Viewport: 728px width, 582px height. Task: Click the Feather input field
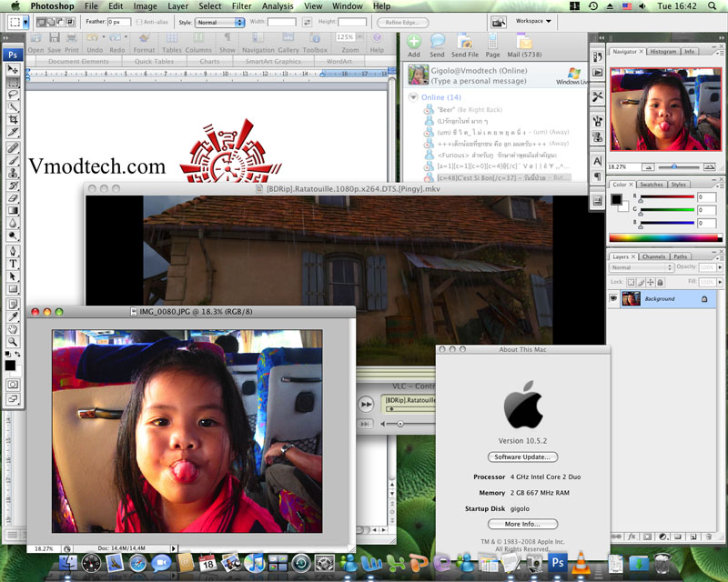pos(119,22)
